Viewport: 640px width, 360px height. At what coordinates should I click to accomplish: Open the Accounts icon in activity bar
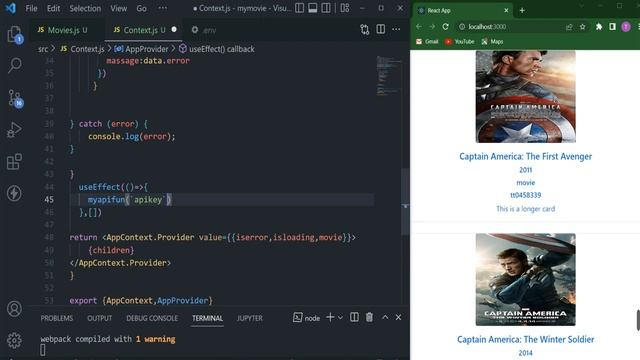pos(14,309)
